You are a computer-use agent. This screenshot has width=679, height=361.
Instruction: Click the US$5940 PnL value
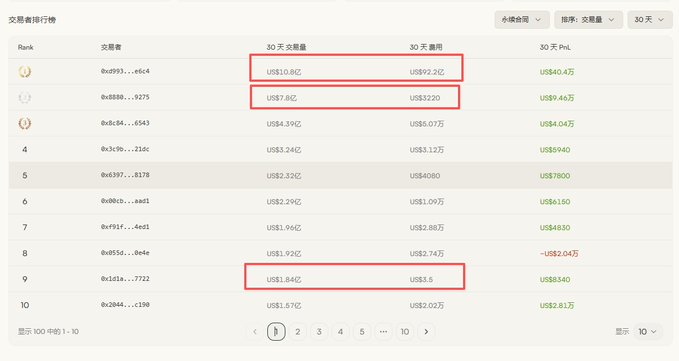point(555,150)
